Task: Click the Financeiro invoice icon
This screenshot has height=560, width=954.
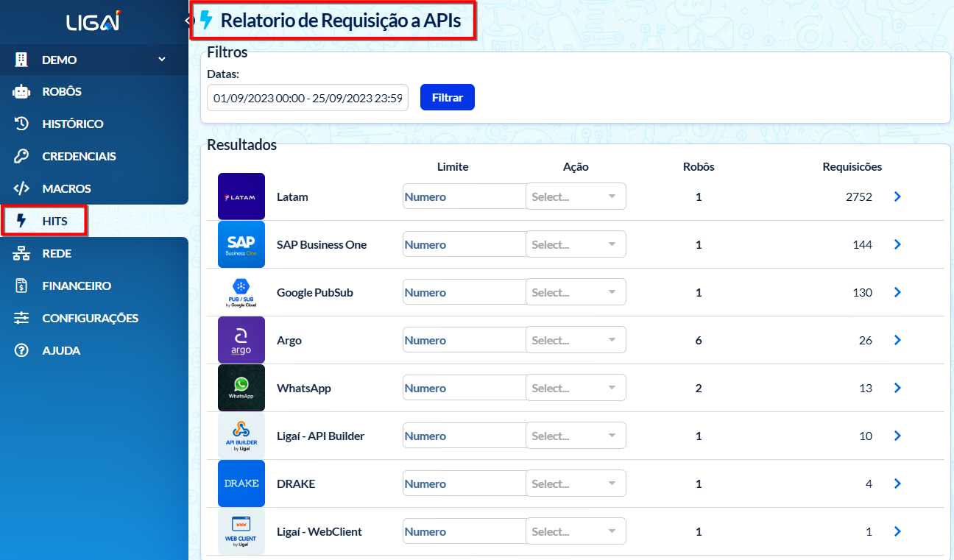Action: pyautogui.click(x=21, y=286)
